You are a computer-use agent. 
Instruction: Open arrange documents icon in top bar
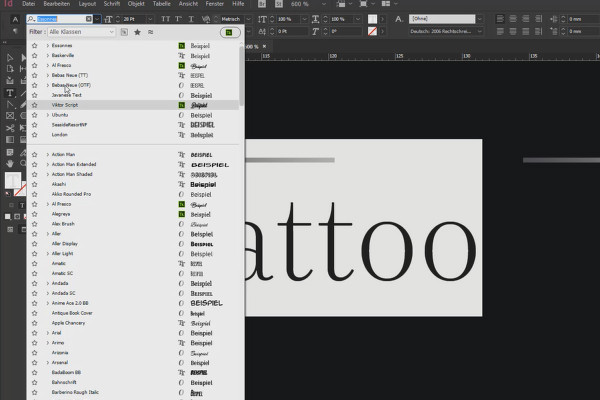click(x=386, y=4)
